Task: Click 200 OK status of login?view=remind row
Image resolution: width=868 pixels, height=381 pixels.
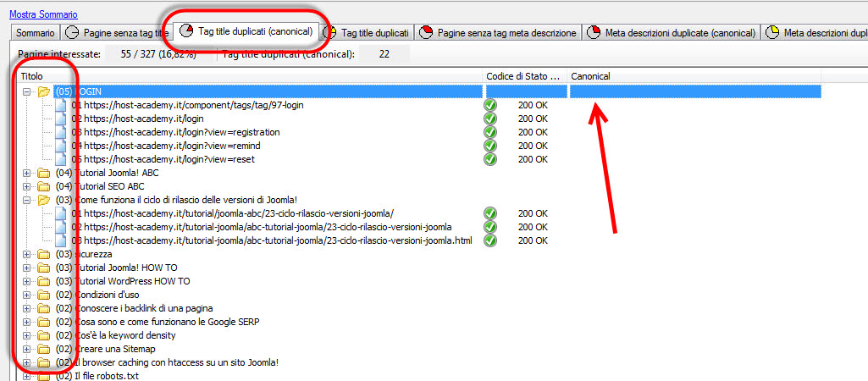Action: click(533, 146)
